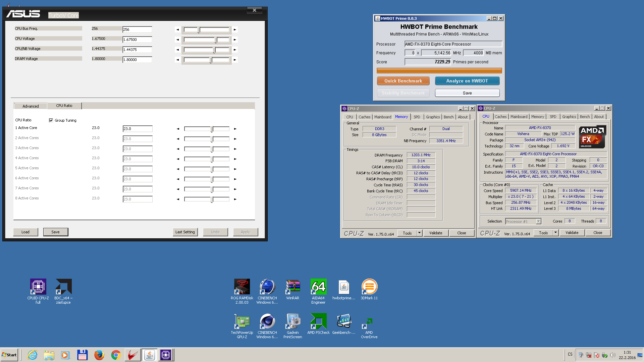644x362 pixels.
Task: Launch 3DMark 11 shortcut
Action: (369, 289)
